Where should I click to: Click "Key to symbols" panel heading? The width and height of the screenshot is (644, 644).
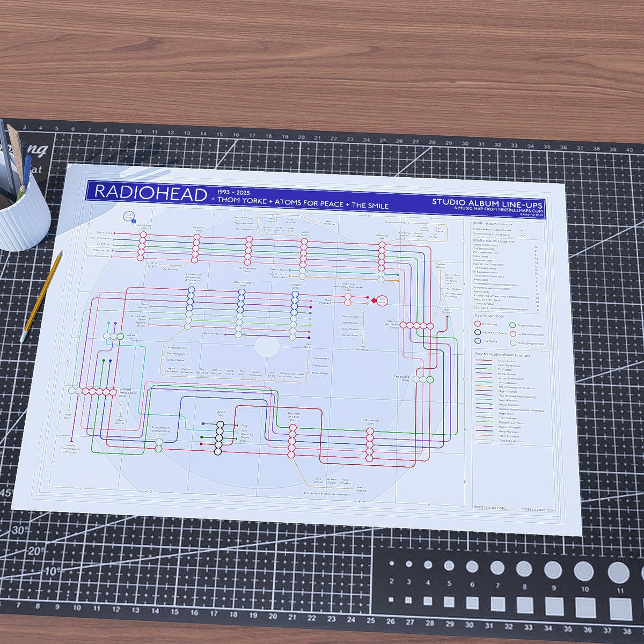489,316
